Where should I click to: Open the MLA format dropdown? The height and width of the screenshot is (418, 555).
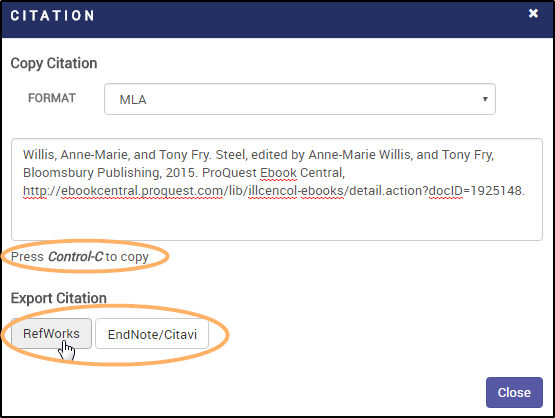(x=300, y=99)
